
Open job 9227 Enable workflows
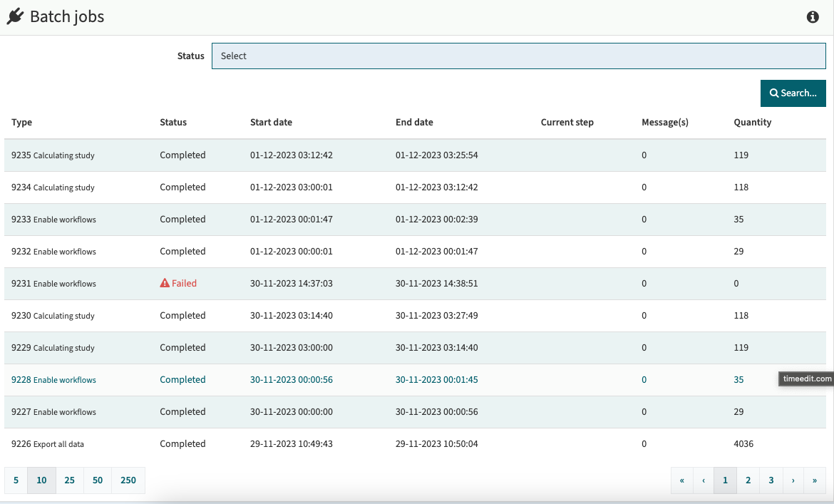tap(415, 412)
